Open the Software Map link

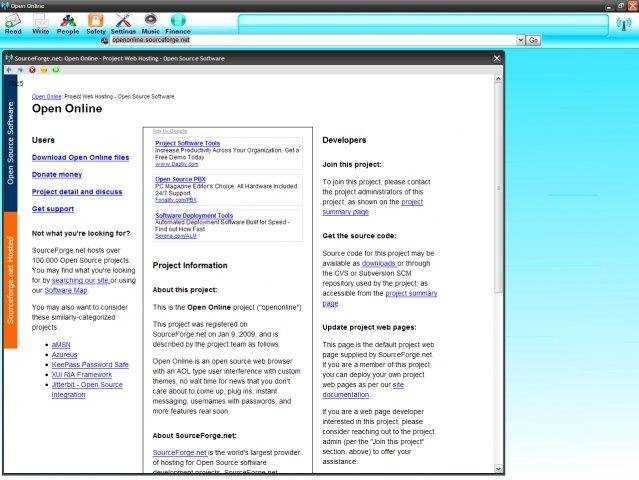(x=66, y=290)
